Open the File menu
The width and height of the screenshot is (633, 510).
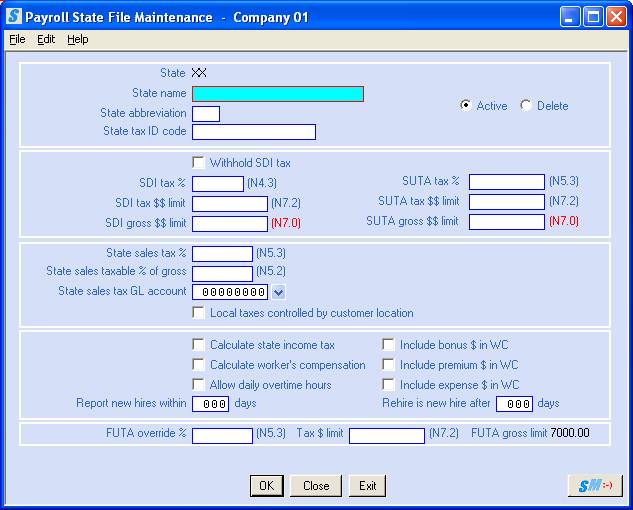17,39
